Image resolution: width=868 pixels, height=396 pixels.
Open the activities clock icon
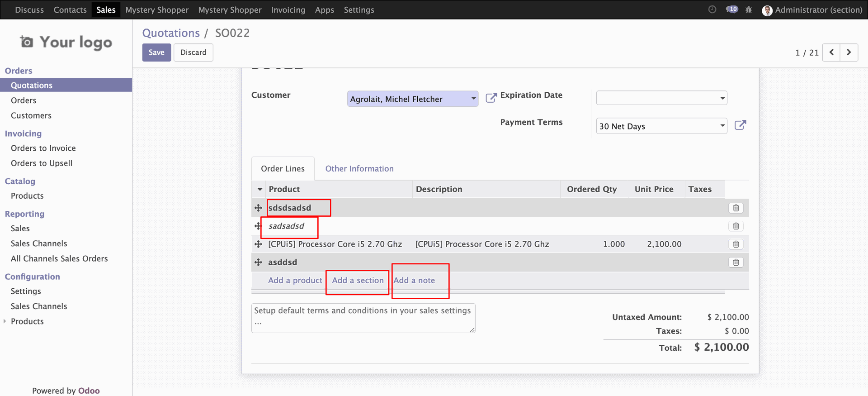(712, 10)
